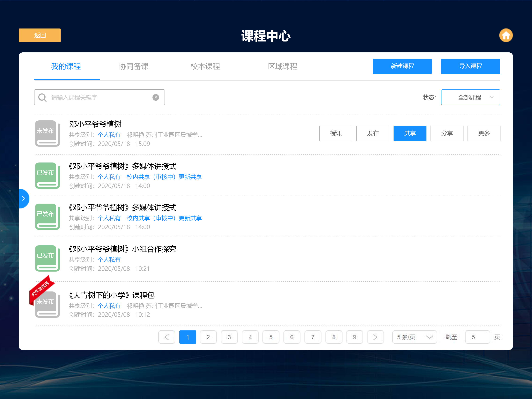This screenshot has width=532, height=399.
Task: Click the 导入课程 button
Action: (470, 66)
